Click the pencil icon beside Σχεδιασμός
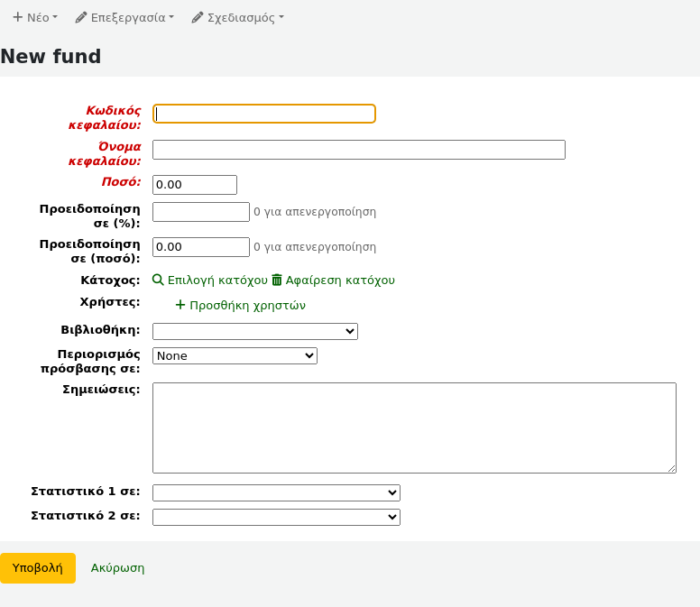 [198, 17]
